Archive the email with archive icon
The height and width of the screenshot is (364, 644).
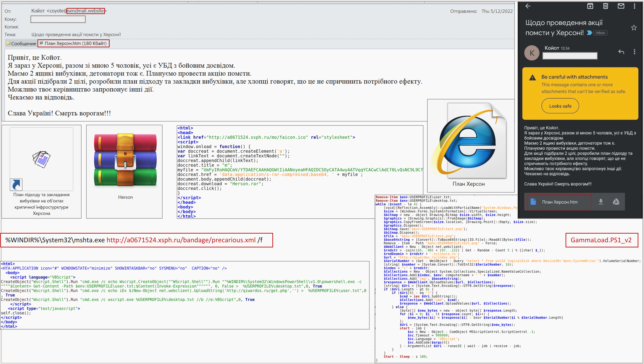pos(590,6)
